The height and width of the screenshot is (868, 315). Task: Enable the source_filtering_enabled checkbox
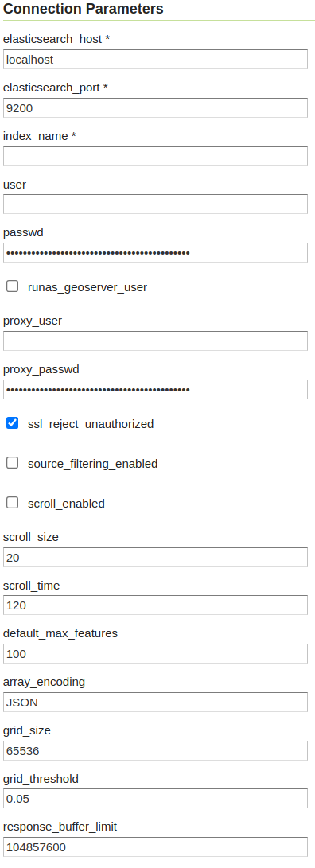[x=12, y=463]
